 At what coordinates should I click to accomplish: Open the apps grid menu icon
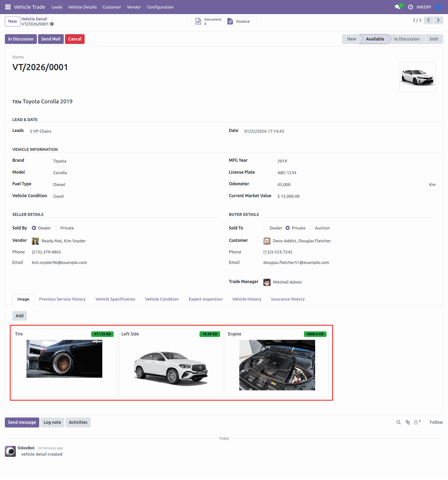[8, 7]
